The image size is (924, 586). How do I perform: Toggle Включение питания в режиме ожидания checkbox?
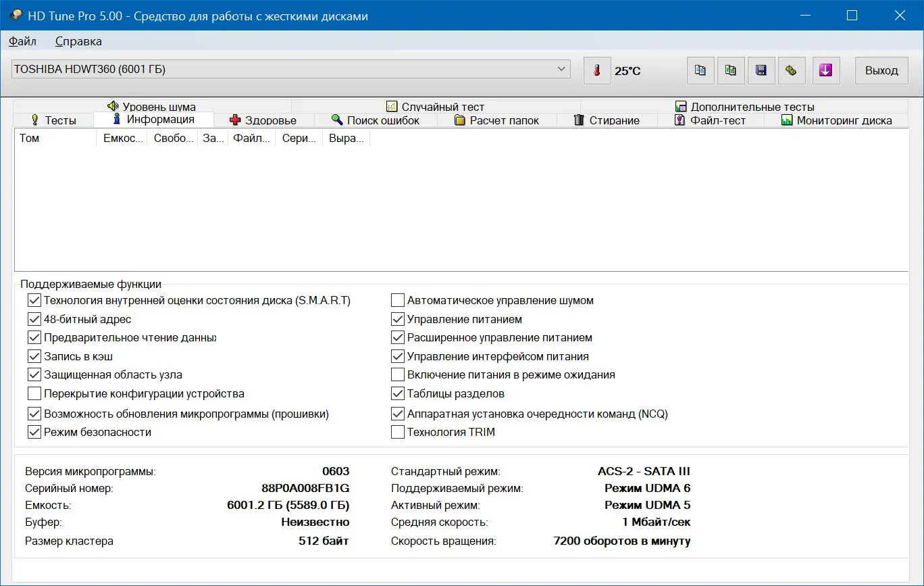pos(398,374)
